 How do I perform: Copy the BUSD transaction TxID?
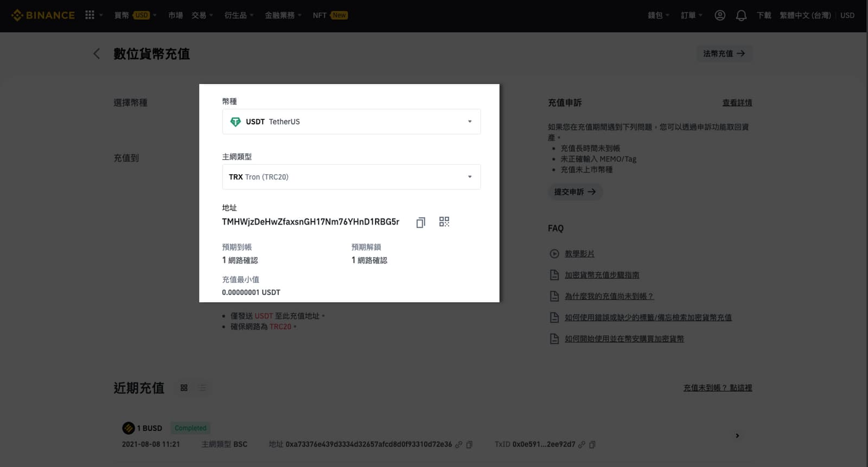point(592,445)
